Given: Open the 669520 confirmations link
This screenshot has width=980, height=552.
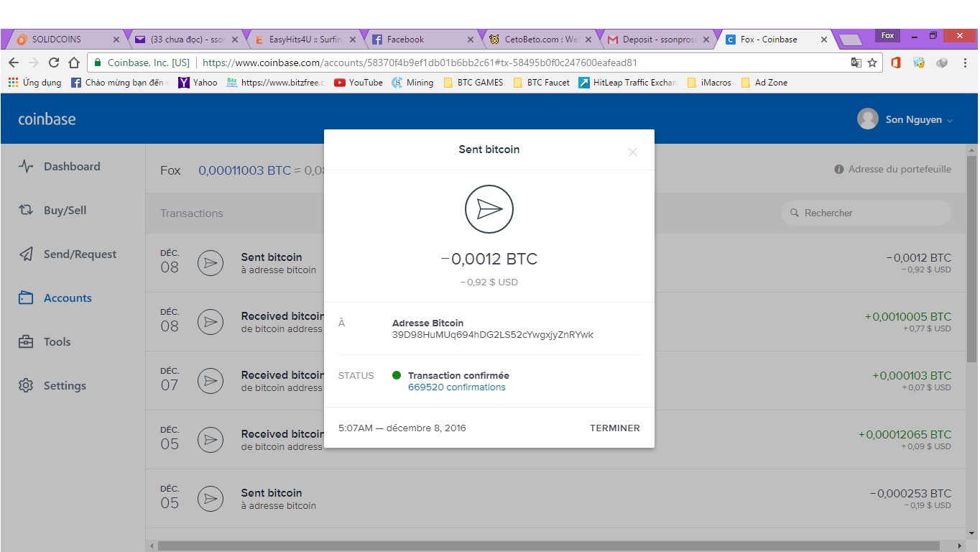Looking at the screenshot, I should point(457,387).
